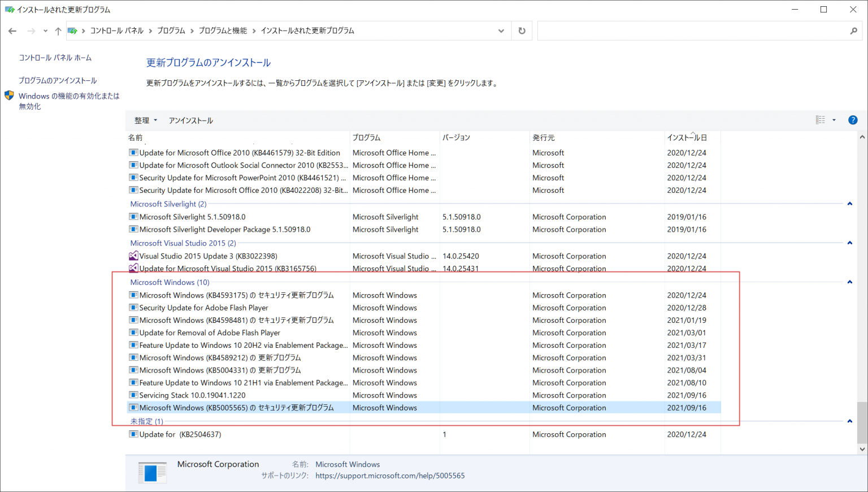Viewport: 868px width, 492px height.
Task: Navigate to コントロール パネル in the breadcrumb
Action: 117,31
